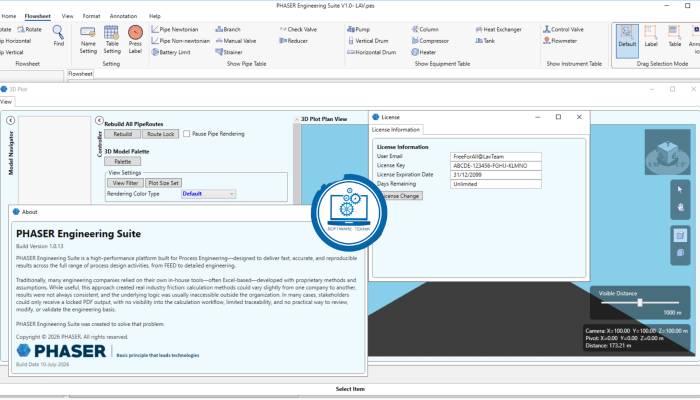Open the main View ribbon tab

point(67,16)
